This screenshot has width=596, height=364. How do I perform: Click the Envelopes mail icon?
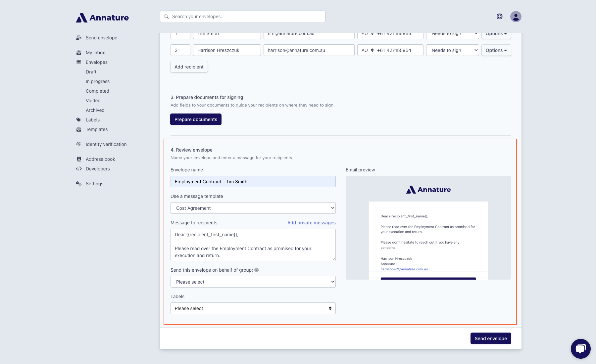pos(79,62)
